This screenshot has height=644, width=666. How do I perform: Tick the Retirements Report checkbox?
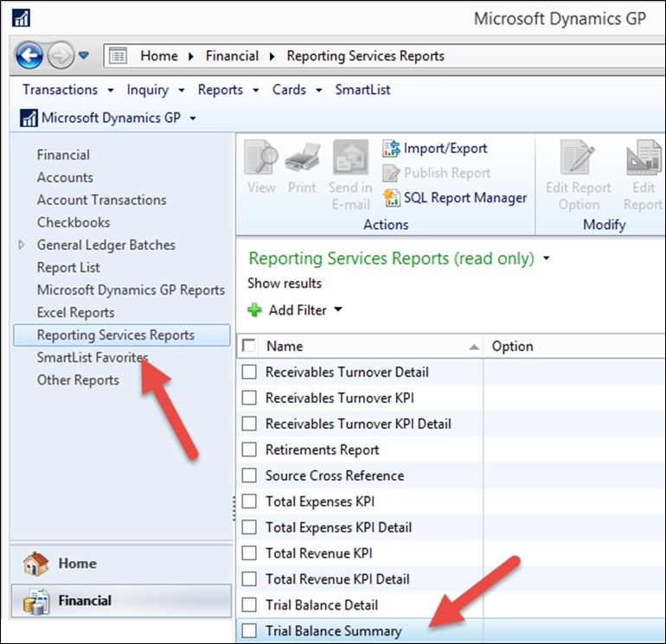[249, 450]
